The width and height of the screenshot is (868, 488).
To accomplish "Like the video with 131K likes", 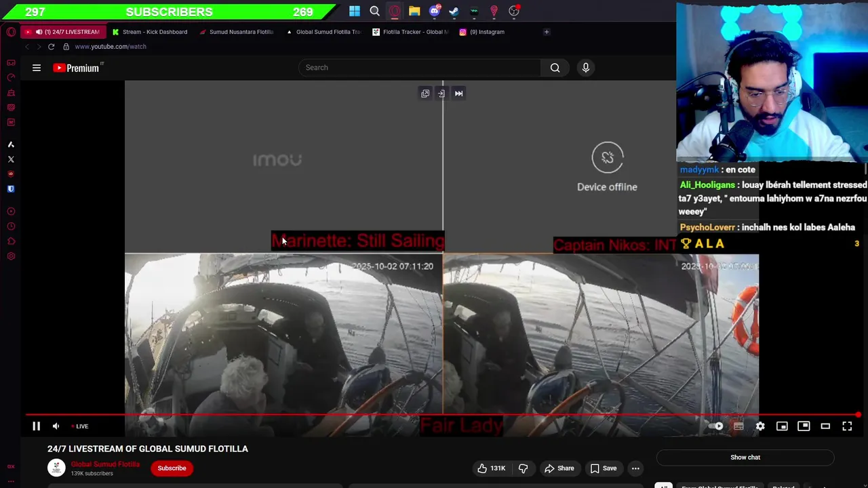I will click(x=491, y=468).
